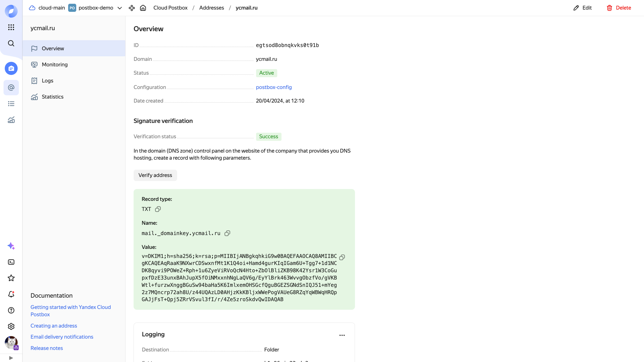Open the Statistics section

52,97
